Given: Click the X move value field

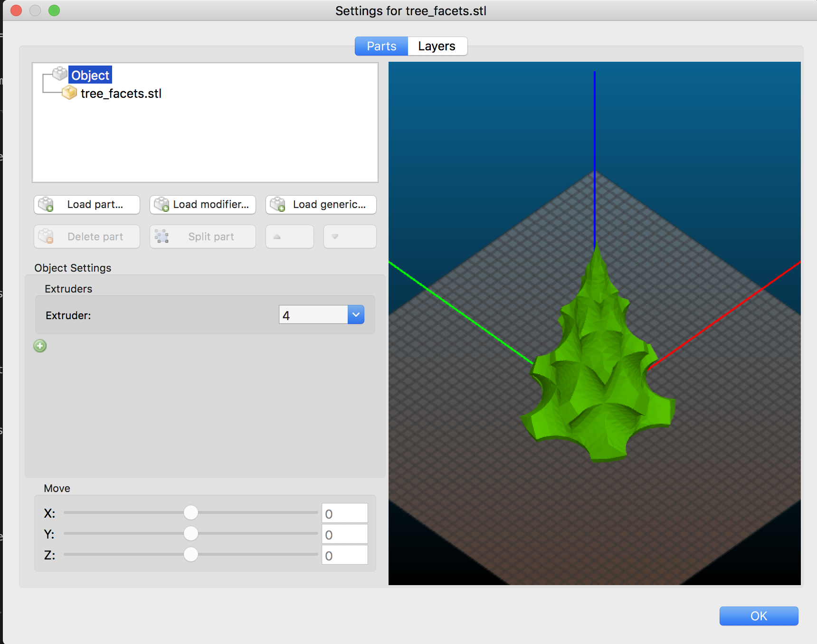Looking at the screenshot, I should click(x=345, y=513).
